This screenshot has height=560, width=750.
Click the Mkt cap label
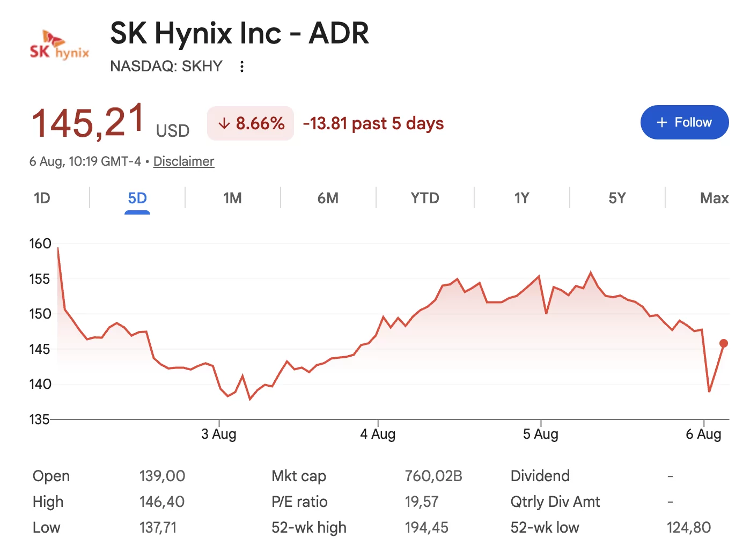pos(299,476)
